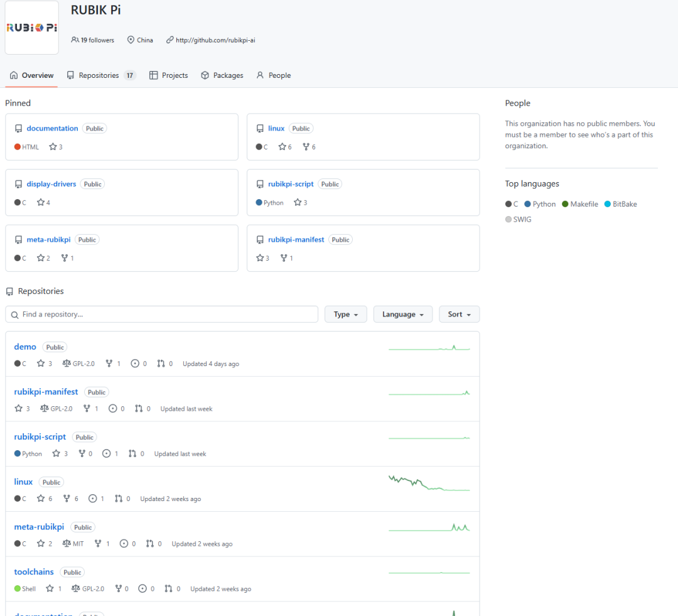
Task: Click the 19 followers link
Action: [92, 40]
